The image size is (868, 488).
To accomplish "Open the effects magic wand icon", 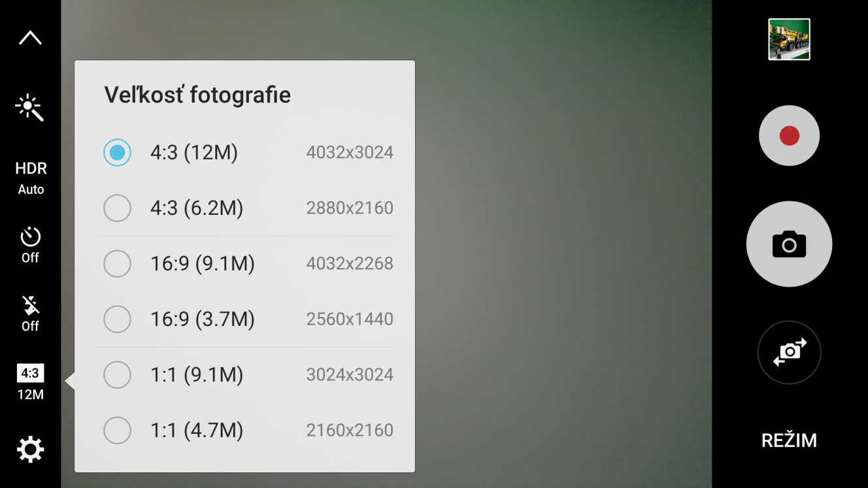I will 30,108.
